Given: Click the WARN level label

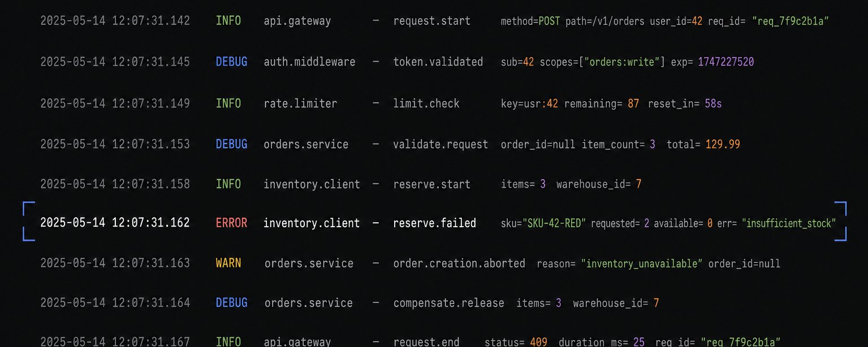Looking at the screenshot, I should pos(228,263).
